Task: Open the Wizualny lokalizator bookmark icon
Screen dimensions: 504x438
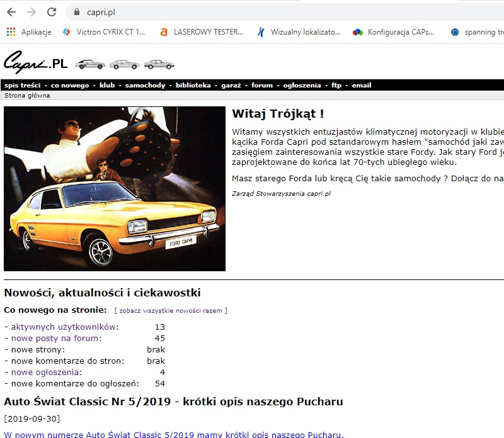Action: (x=261, y=32)
